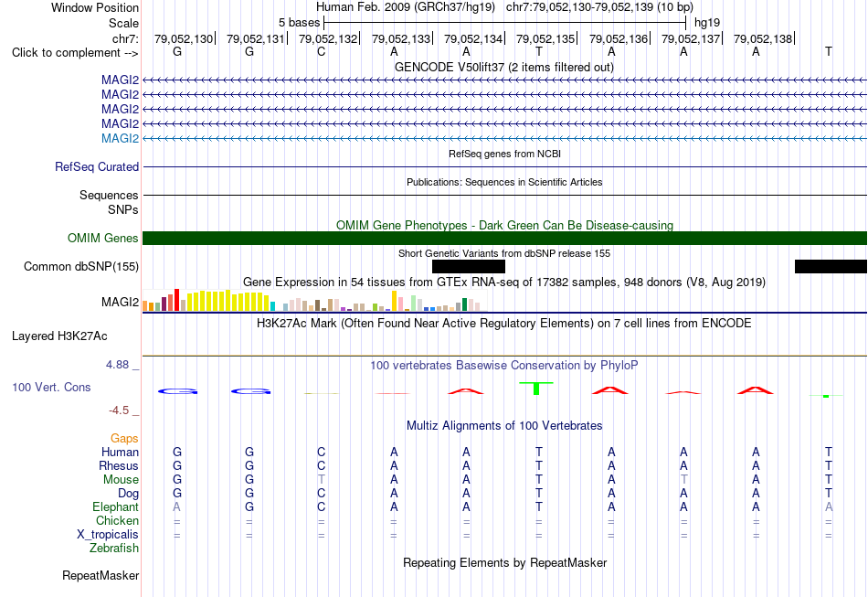Click position label 79,052,136
The image size is (868, 597).
[x=619, y=38]
